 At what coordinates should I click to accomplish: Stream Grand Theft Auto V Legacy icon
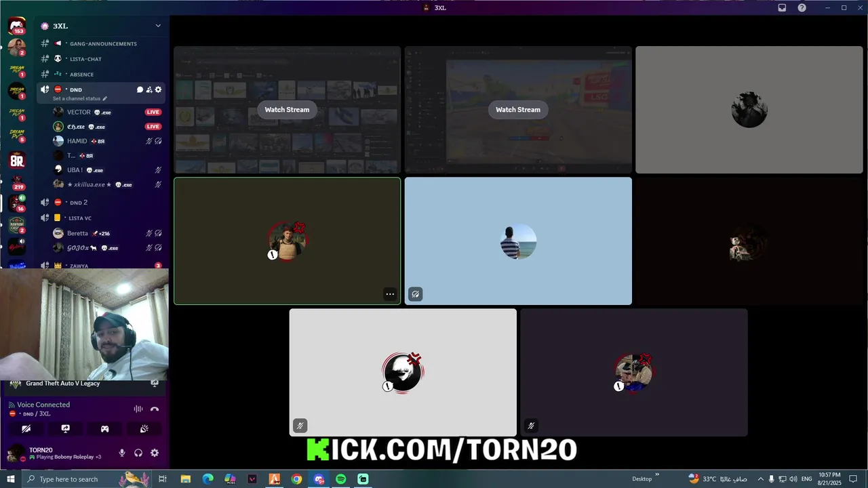155,383
